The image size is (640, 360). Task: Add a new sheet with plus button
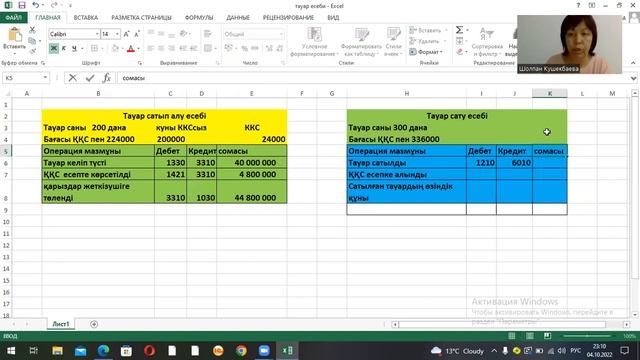[x=94, y=324]
